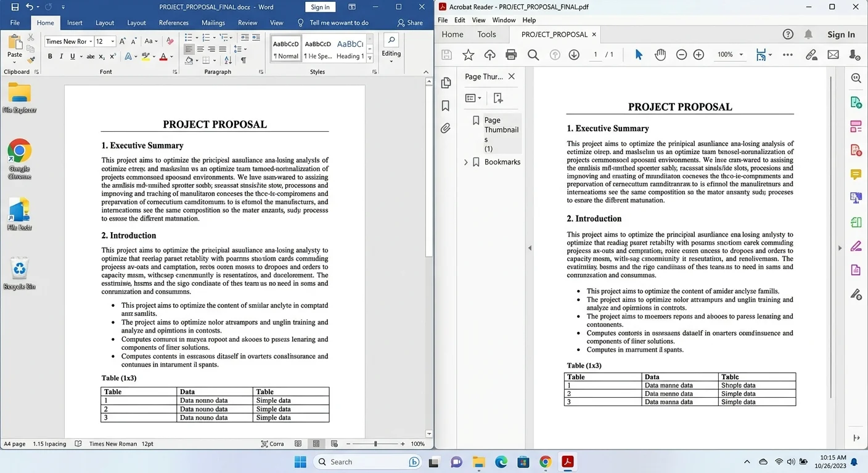
Task: Click the Print icon in Acrobat
Action: tap(511, 55)
